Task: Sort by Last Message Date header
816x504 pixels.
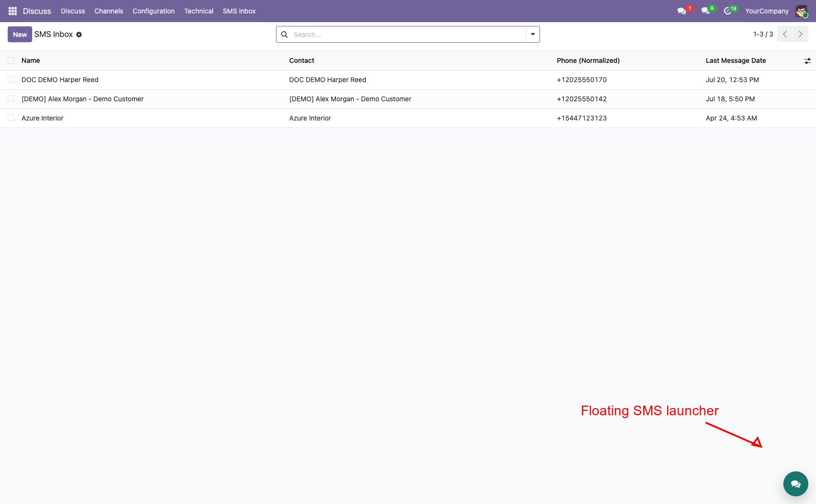Action: click(736, 60)
